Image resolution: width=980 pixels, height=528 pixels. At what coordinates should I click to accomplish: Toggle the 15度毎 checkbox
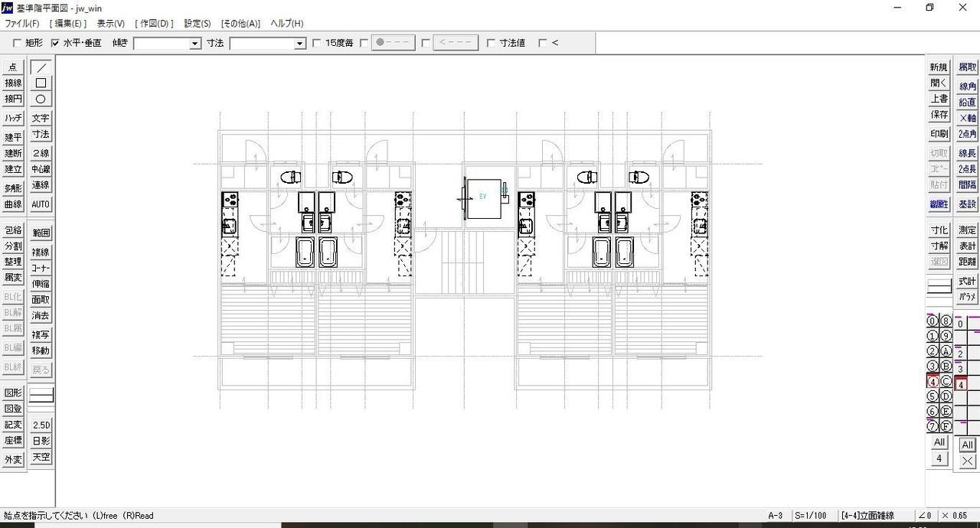[317, 44]
